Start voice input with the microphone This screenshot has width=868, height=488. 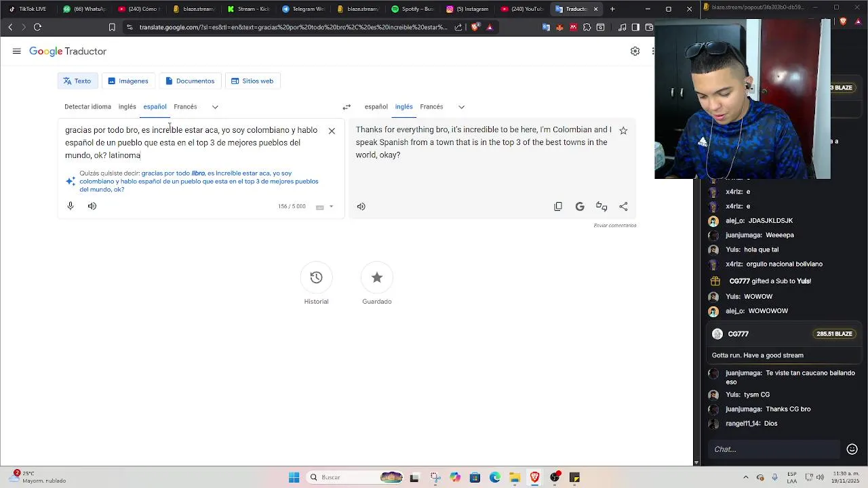(71, 206)
